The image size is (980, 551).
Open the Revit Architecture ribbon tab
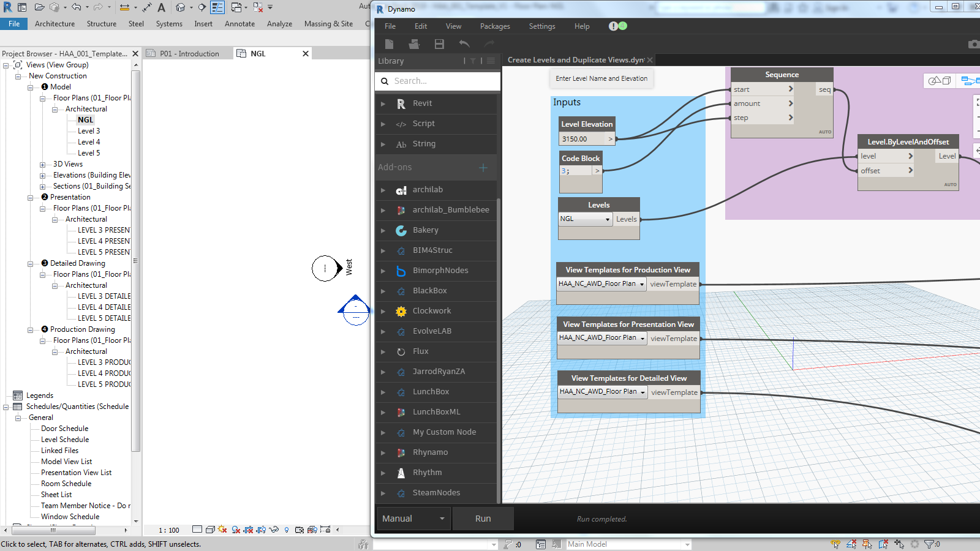click(55, 24)
